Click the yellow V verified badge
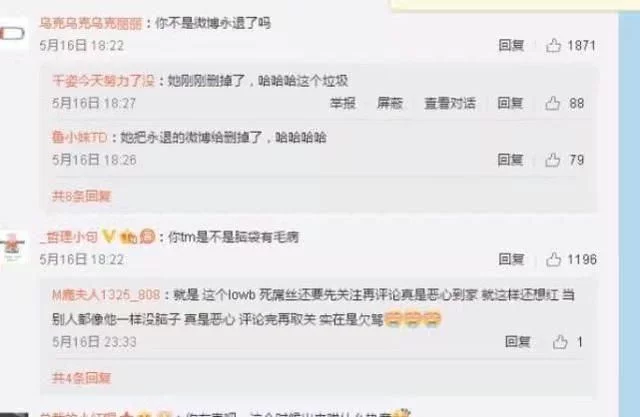 (x=108, y=236)
